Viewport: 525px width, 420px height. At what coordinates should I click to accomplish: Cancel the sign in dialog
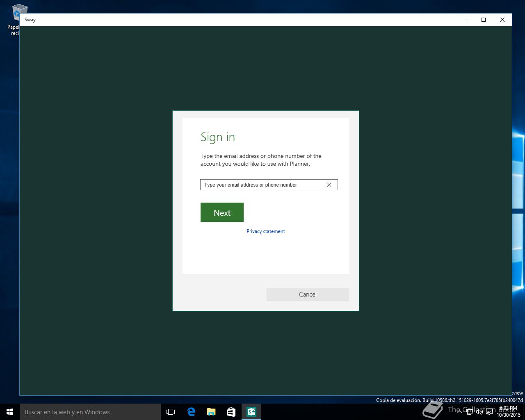tap(308, 294)
